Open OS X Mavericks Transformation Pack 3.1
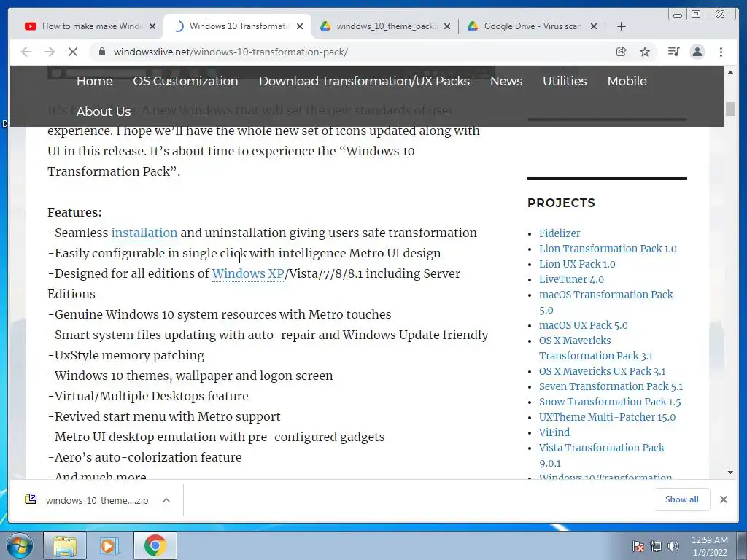The width and height of the screenshot is (747, 560). pos(595,348)
